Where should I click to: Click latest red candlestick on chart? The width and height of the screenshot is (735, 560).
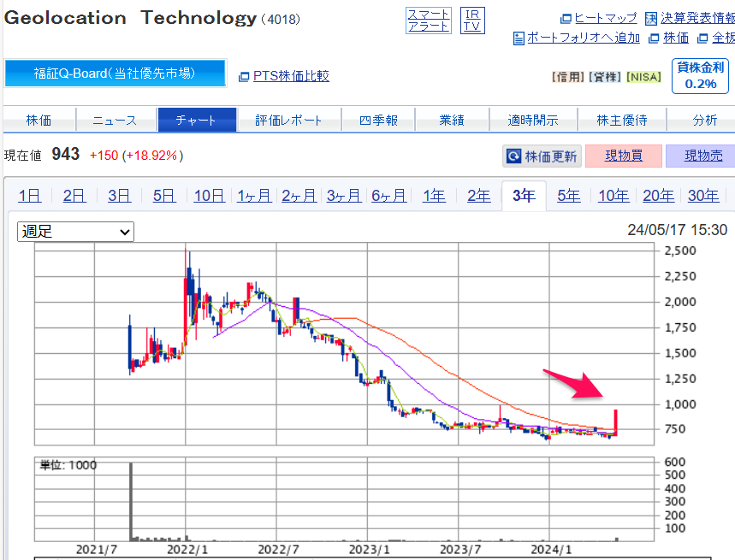(616, 422)
